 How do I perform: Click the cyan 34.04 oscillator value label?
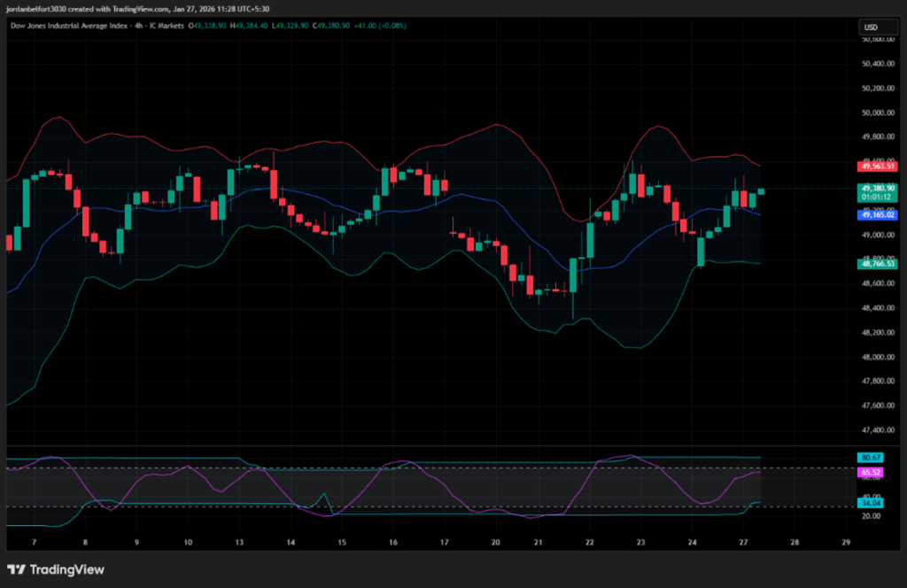[x=869, y=502]
